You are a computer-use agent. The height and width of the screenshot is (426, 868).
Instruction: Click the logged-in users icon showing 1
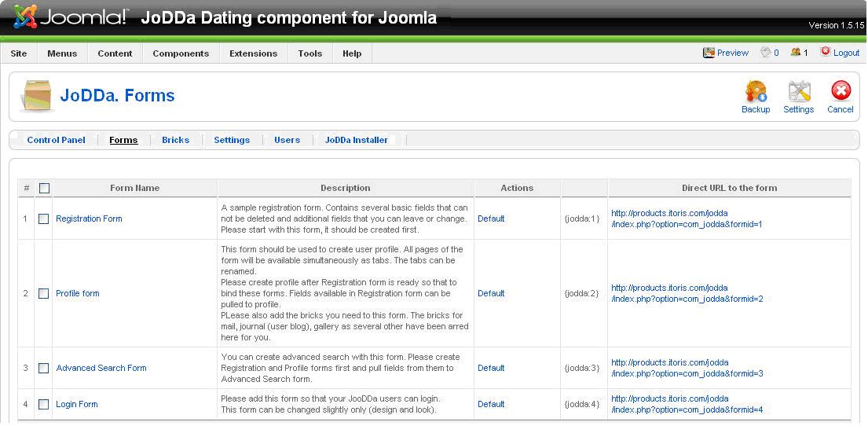(x=796, y=53)
